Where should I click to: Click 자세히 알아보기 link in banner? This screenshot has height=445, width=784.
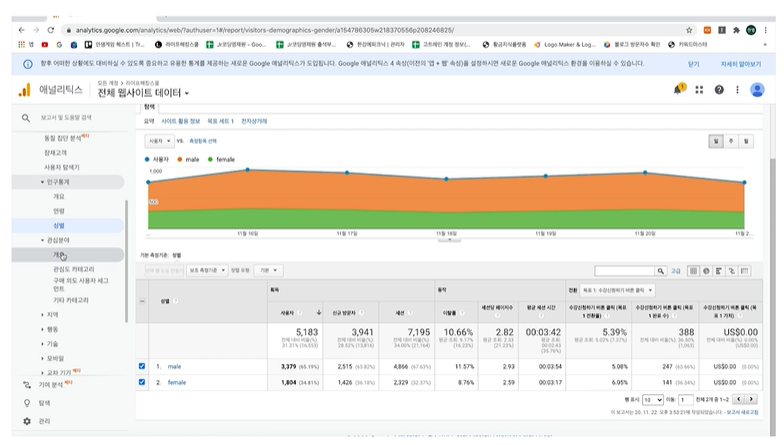(x=740, y=64)
